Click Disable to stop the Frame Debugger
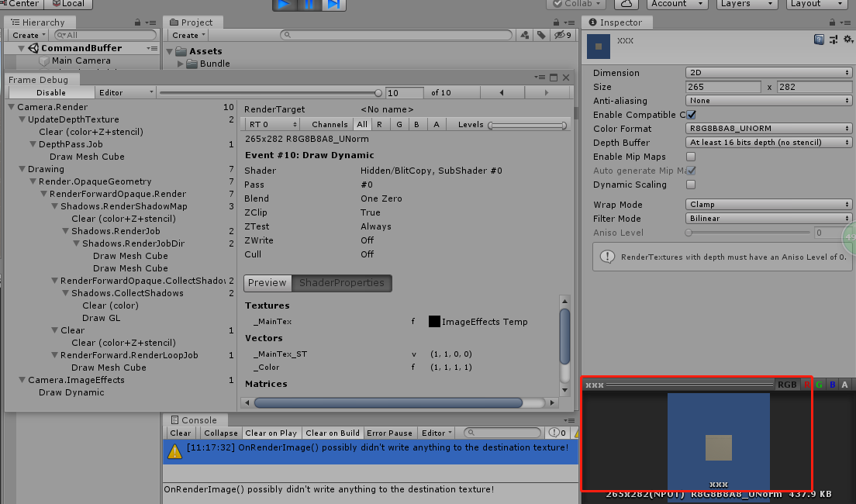This screenshot has width=856, height=504. [x=50, y=91]
